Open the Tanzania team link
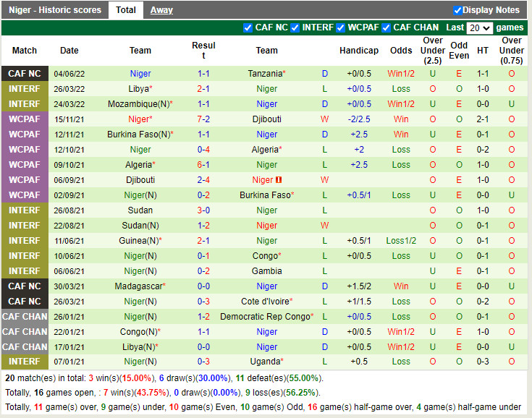The width and height of the screenshot is (532, 418). (264, 74)
